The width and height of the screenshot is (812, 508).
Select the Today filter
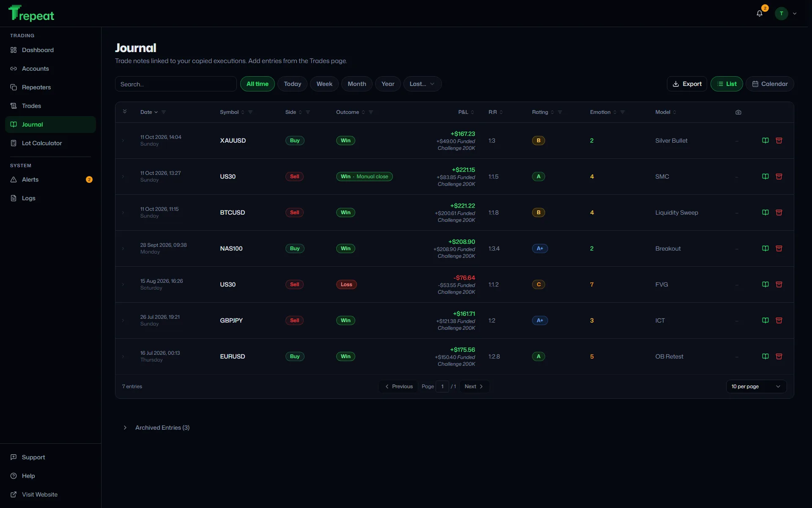(293, 84)
